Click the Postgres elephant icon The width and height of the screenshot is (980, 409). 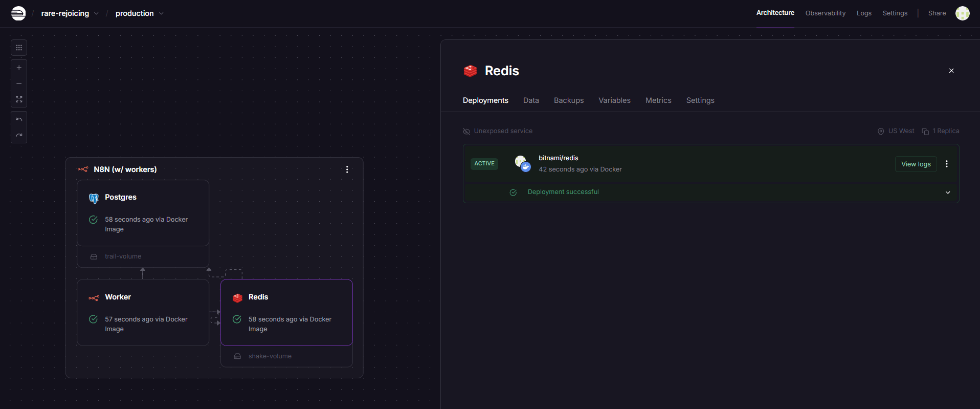[94, 198]
